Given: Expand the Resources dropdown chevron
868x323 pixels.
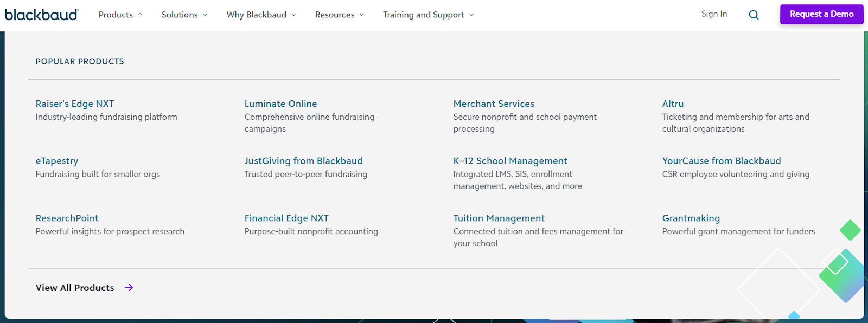Looking at the screenshot, I should [362, 15].
